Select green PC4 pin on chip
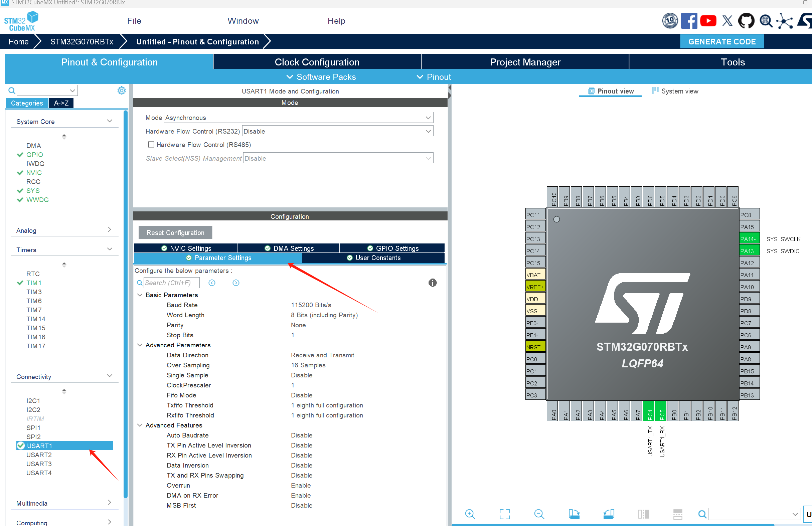 650,411
